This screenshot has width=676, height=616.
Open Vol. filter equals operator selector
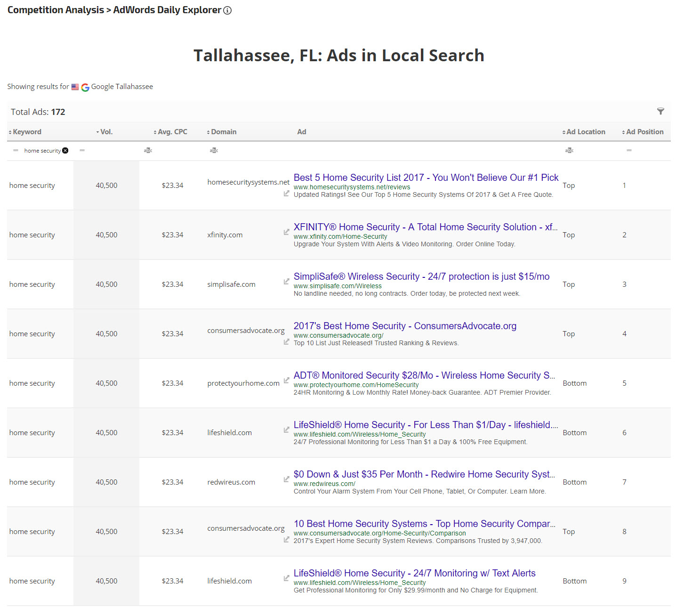[x=82, y=151]
